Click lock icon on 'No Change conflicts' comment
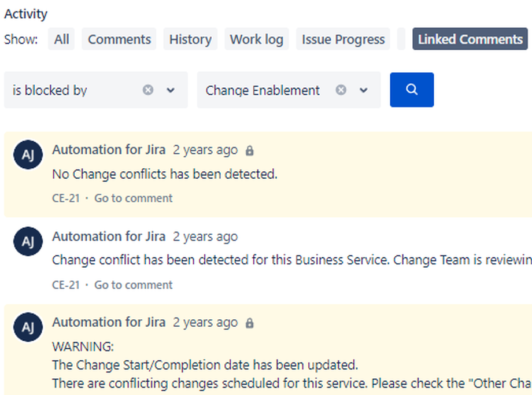 tap(250, 150)
